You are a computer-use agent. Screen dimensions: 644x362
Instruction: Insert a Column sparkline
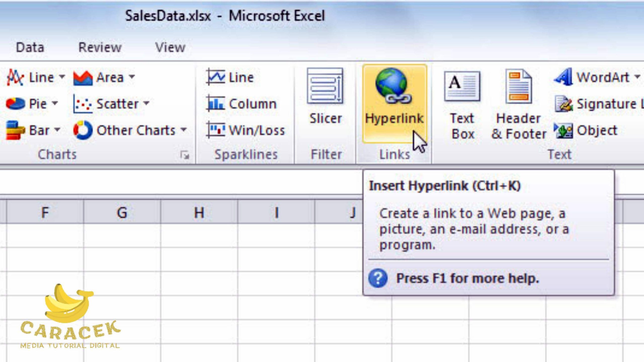[x=241, y=104]
